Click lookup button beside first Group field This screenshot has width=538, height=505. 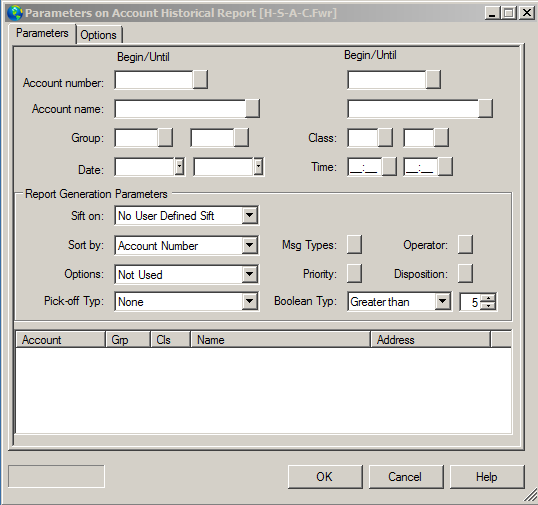(165, 138)
